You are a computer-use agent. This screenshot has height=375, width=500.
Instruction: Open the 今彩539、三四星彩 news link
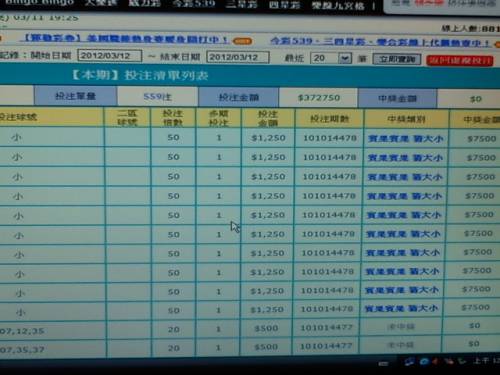[380, 42]
